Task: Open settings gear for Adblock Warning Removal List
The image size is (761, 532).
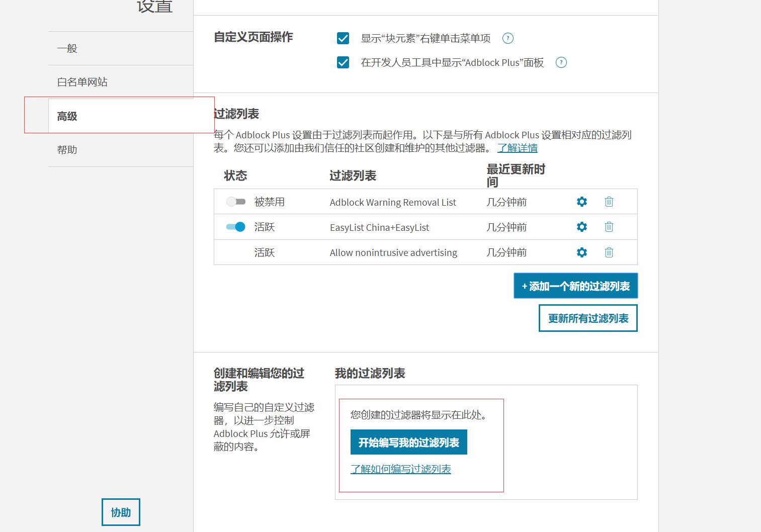Action: click(582, 202)
